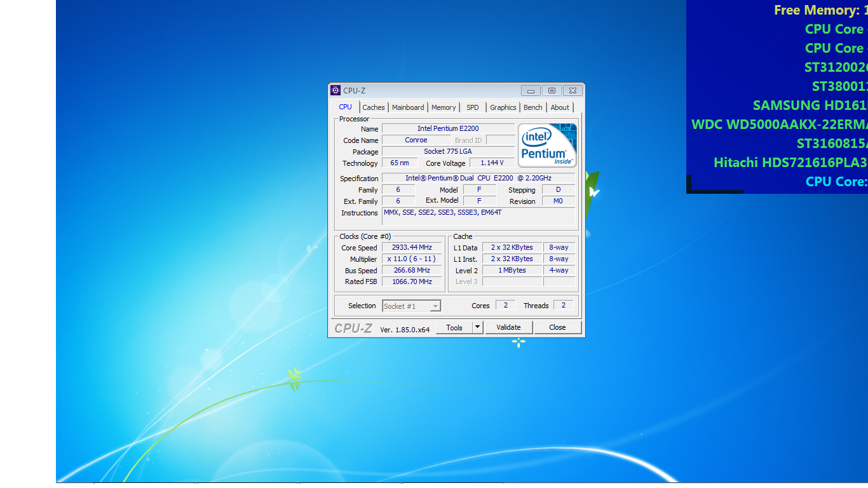
Task: Click the Package value Socket 775 LGA
Action: click(448, 151)
